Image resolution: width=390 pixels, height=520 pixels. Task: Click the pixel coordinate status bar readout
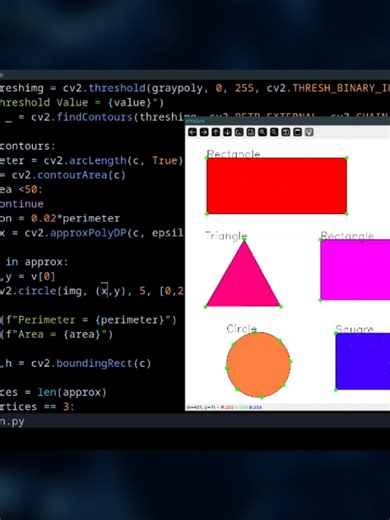[x=224, y=407]
